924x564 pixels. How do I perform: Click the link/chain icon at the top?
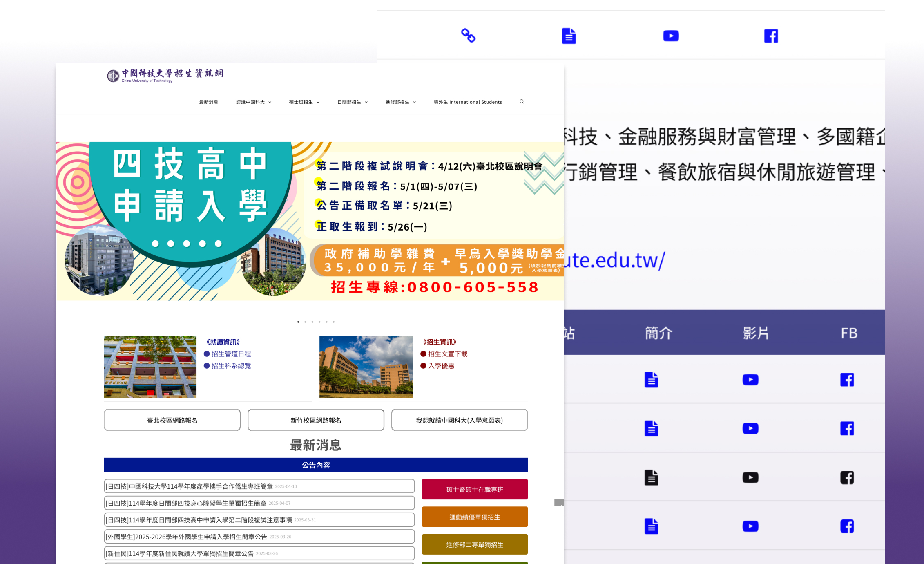tap(469, 36)
